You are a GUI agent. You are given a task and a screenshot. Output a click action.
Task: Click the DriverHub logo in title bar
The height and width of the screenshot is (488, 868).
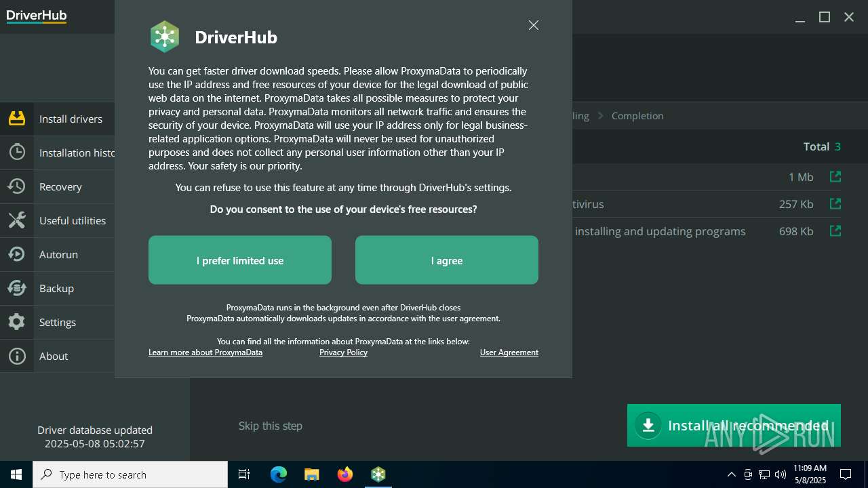[x=37, y=17]
